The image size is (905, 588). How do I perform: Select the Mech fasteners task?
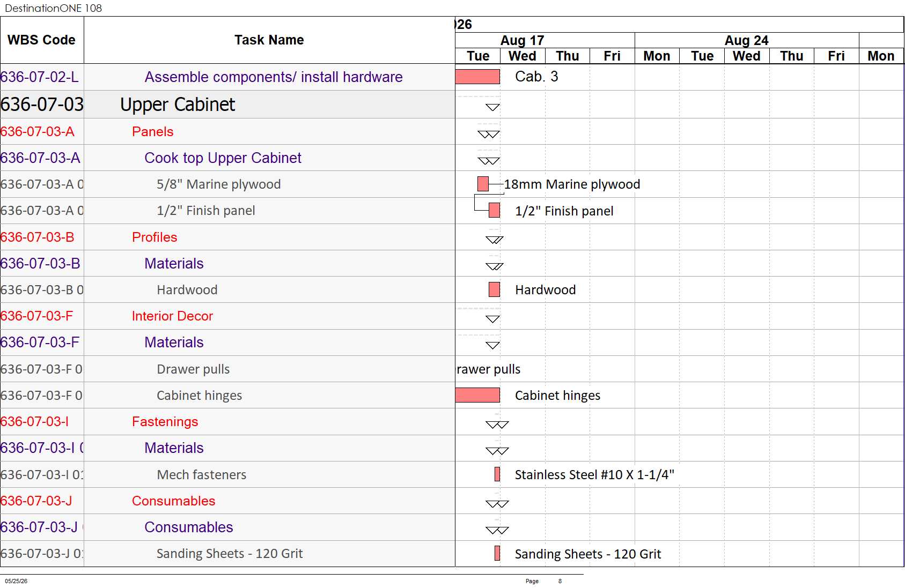[201, 475]
